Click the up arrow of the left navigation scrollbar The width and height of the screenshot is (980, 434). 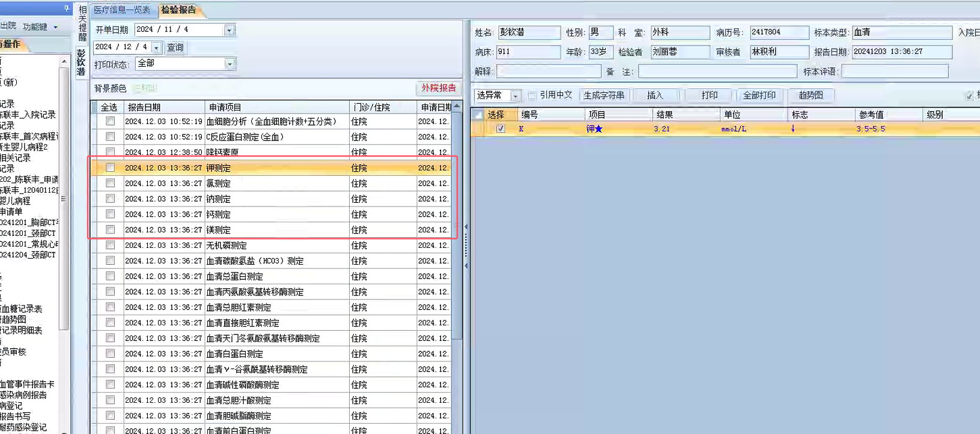click(x=64, y=62)
